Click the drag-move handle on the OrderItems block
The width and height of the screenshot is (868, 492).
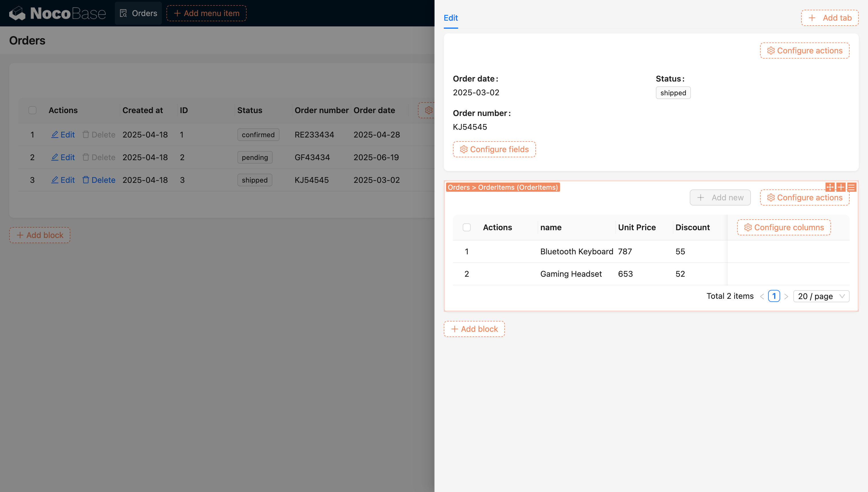[x=830, y=187]
